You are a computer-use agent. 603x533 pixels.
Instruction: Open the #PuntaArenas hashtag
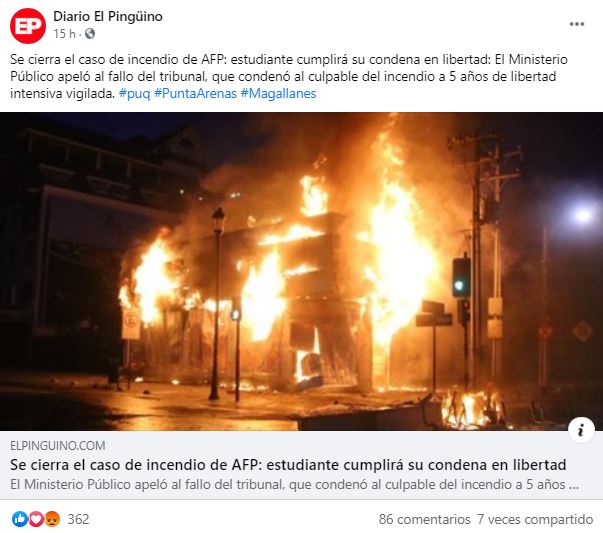point(195,93)
